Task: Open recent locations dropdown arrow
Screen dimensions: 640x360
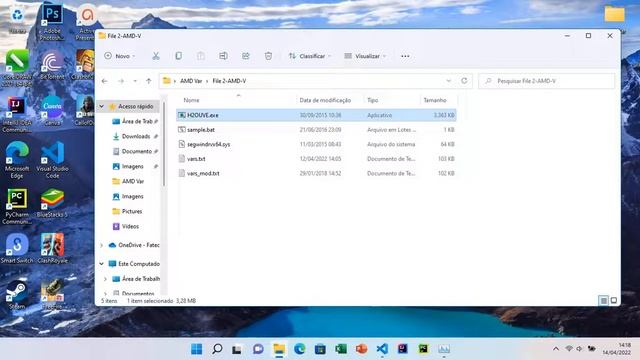Action: [x=135, y=81]
